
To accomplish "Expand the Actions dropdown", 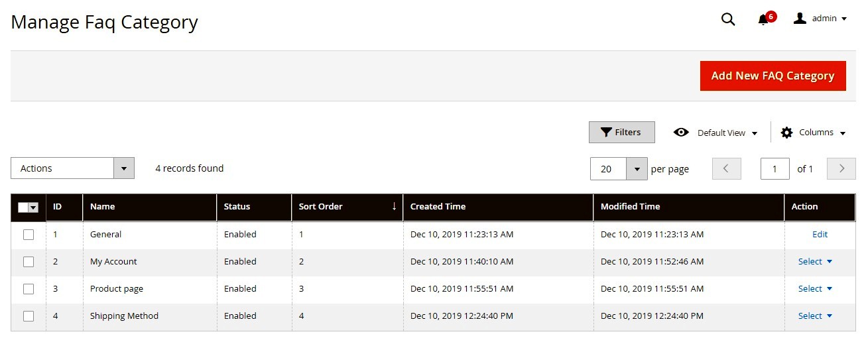I will click(x=123, y=168).
